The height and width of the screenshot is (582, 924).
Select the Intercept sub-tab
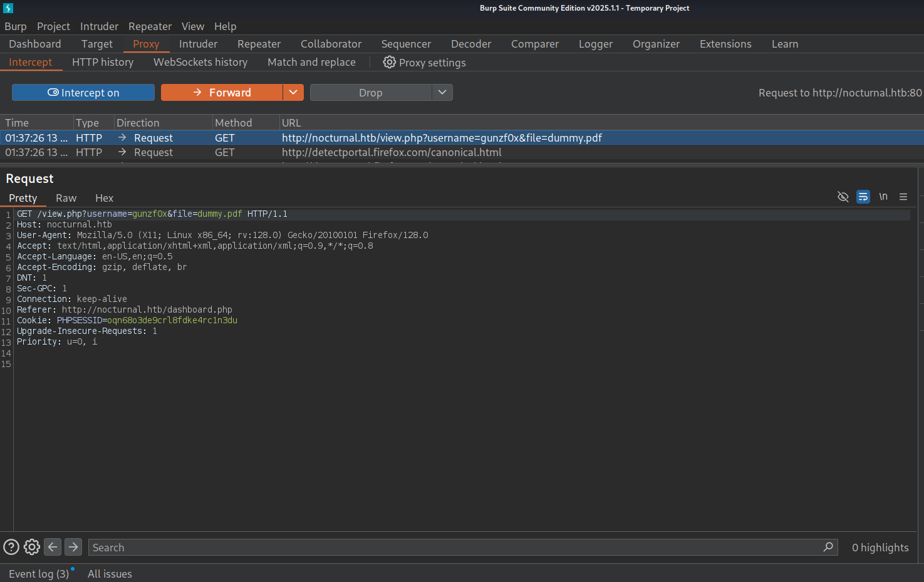pyautogui.click(x=31, y=62)
